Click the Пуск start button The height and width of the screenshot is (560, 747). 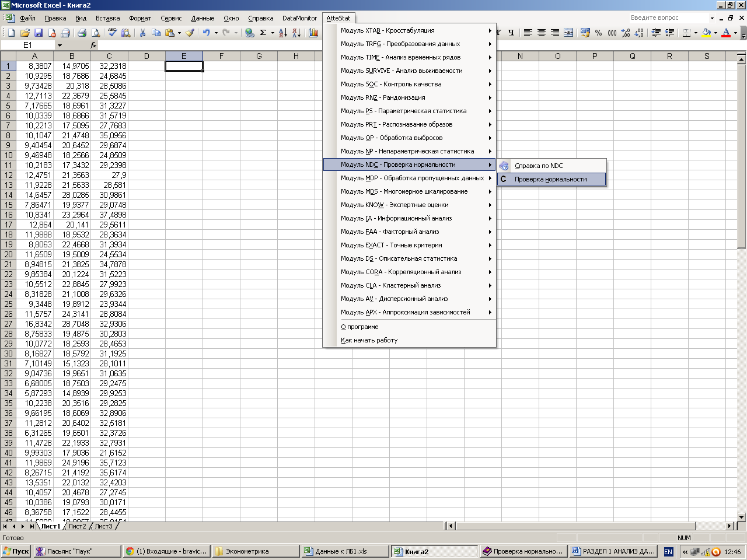coord(16,551)
